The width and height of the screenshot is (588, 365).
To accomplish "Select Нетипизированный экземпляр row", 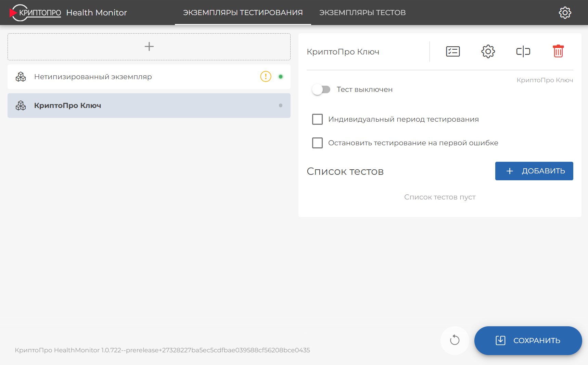I will click(x=149, y=77).
